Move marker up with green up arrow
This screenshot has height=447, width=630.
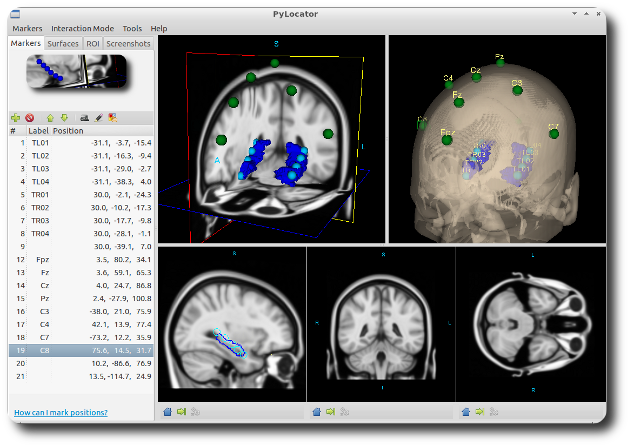click(x=50, y=118)
